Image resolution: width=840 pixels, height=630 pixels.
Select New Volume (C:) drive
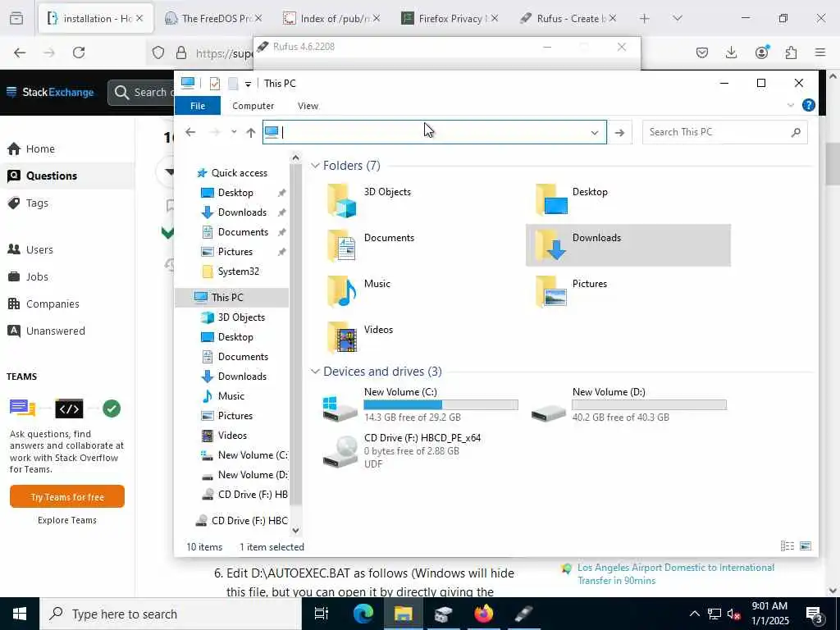click(x=420, y=404)
